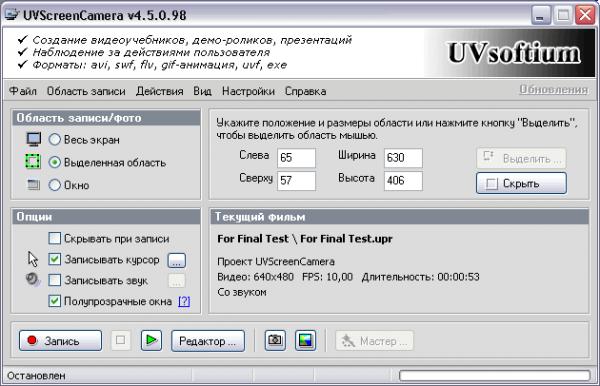Click the sound speaker icon in options
Screen dimensions: 600x386
pos(33,280)
